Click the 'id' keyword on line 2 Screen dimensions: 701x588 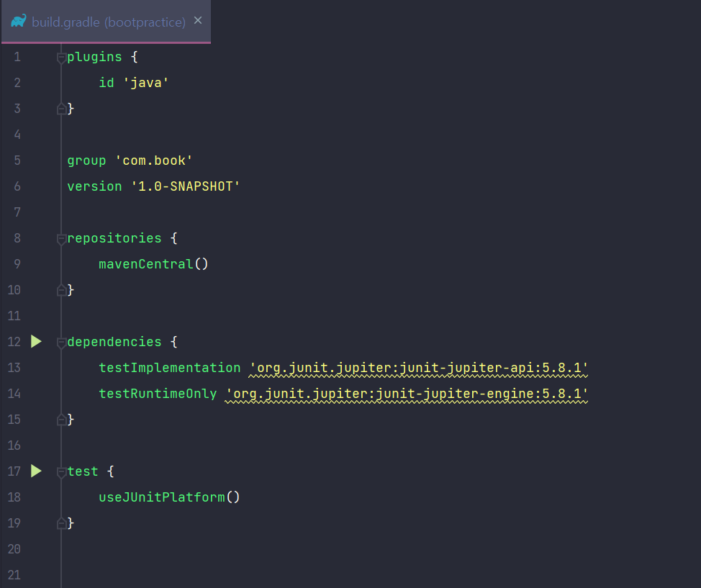coord(107,83)
